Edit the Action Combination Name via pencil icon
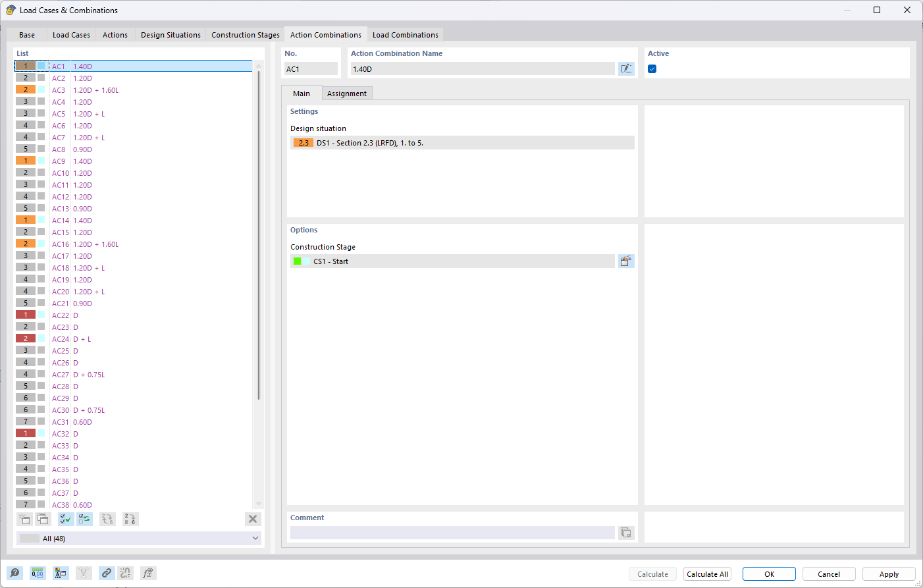 625,68
